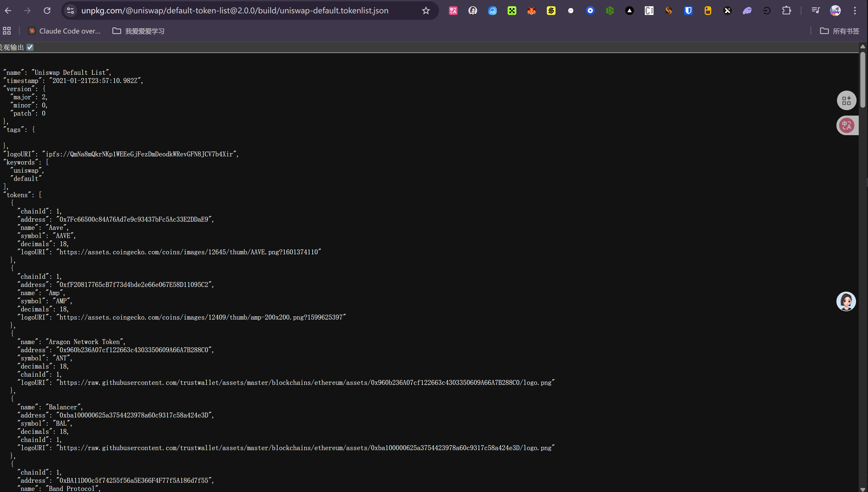Open the Chrome profile avatar
868x492 pixels.
coord(835,11)
